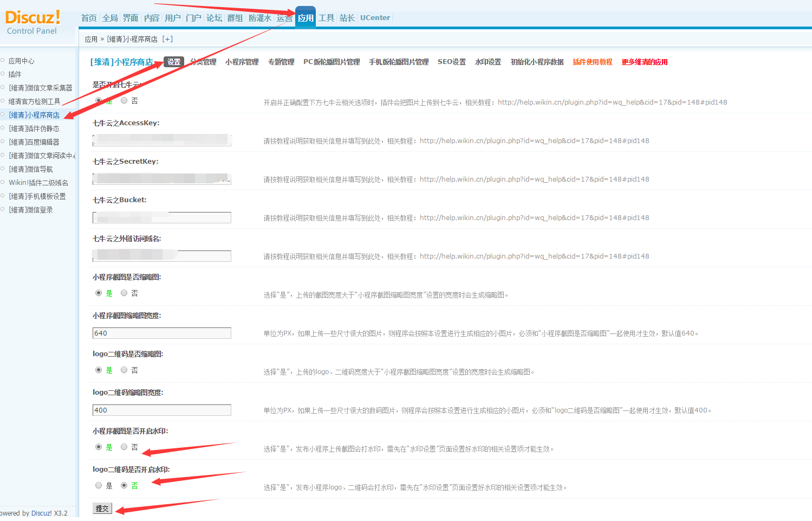Viewport: 812px width, 521px height.
Task: Open Wikin!插件二级域名 in sidebar
Action: coord(38,183)
